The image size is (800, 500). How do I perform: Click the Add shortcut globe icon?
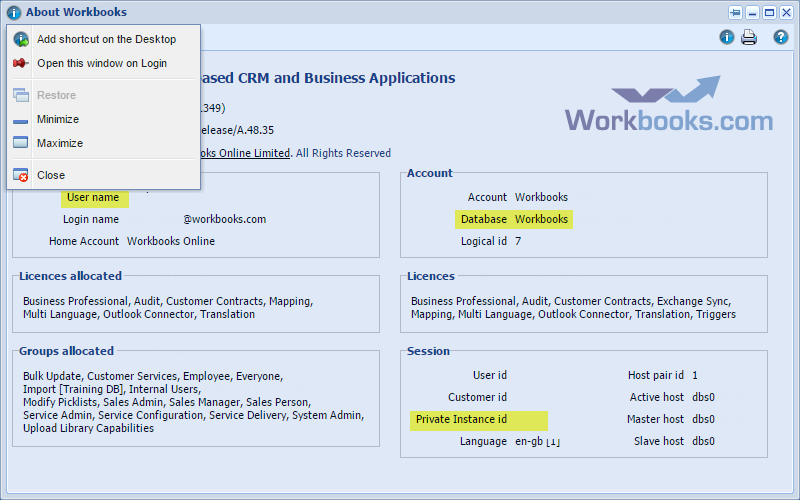point(21,39)
